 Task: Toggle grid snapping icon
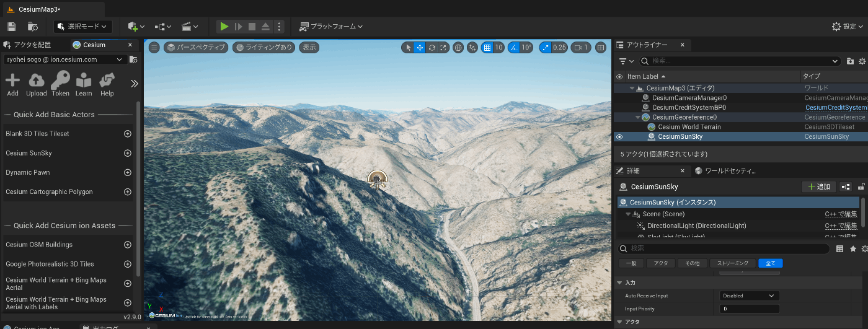point(487,47)
